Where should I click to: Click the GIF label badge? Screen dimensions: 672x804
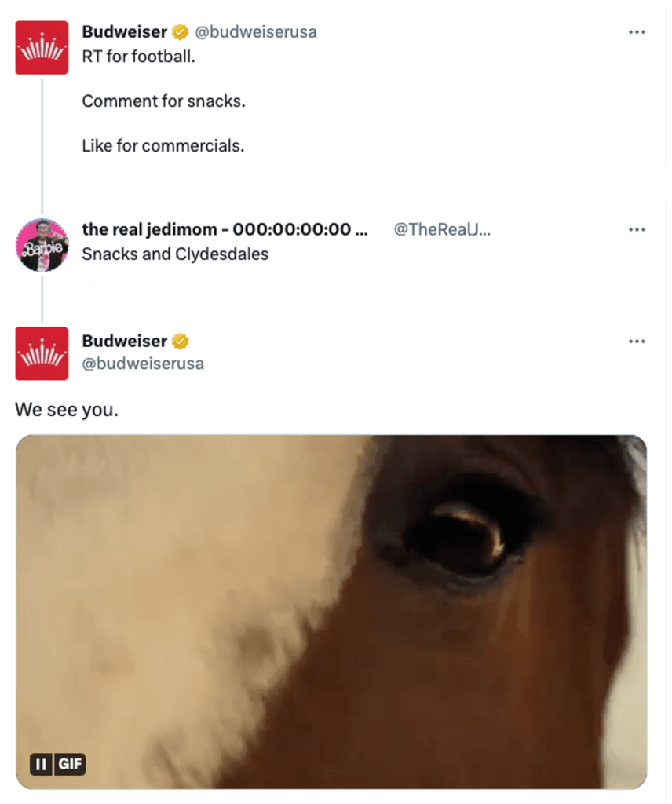[x=70, y=765]
